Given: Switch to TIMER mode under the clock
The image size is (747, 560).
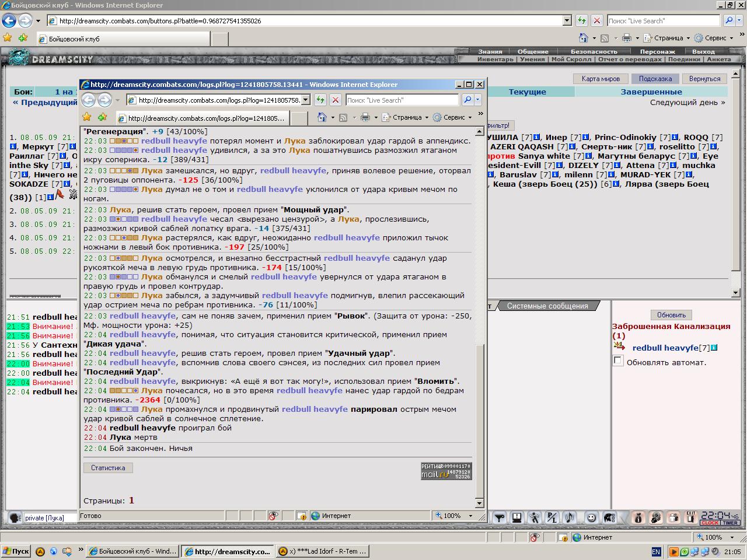Looking at the screenshot, I should tap(730, 523).
